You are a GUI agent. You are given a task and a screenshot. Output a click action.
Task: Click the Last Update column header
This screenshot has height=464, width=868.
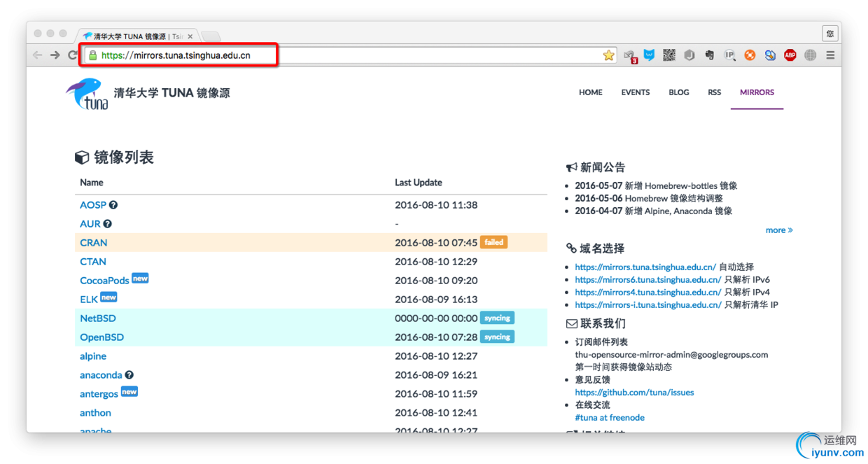419,183
